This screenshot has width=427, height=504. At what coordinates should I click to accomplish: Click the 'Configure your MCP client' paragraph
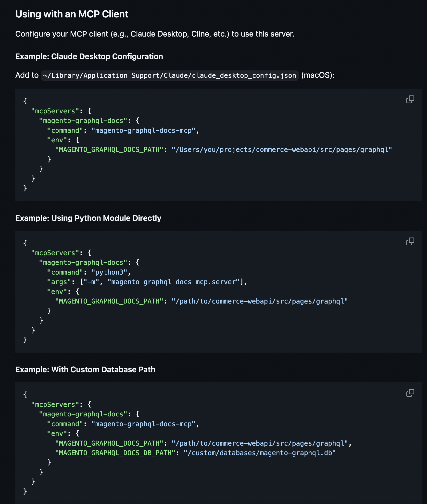pos(155,34)
